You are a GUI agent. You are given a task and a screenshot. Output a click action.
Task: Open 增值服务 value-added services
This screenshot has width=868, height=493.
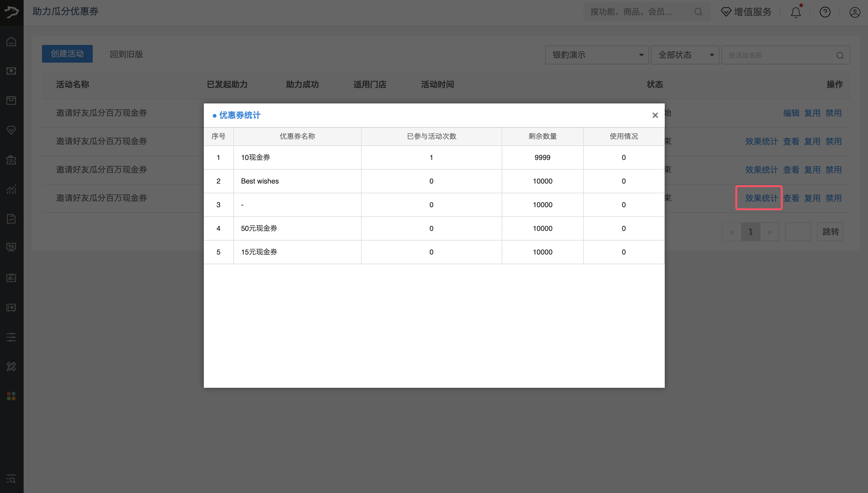pos(746,12)
